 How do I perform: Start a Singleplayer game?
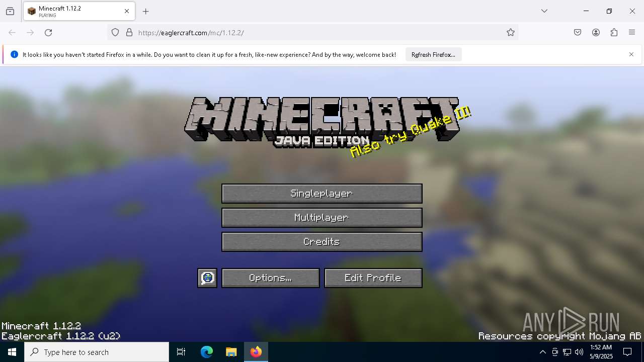[x=322, y=194]
